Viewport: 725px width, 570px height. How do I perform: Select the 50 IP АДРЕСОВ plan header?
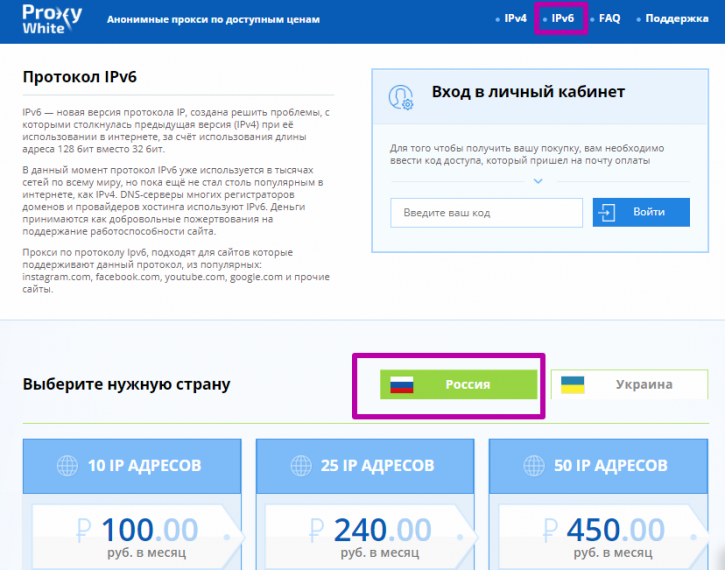point(598,466)
